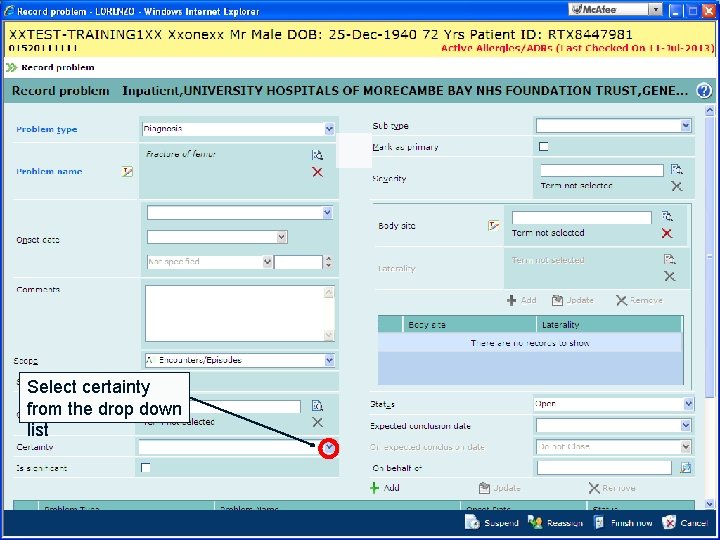Search for a body site term
This screenshot has width=720, height=540.
667,216
